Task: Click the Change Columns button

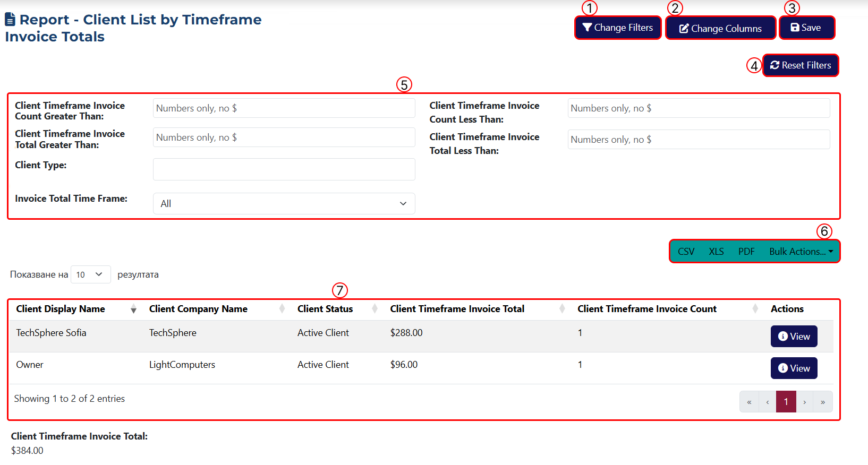Action: pos(721,28)
